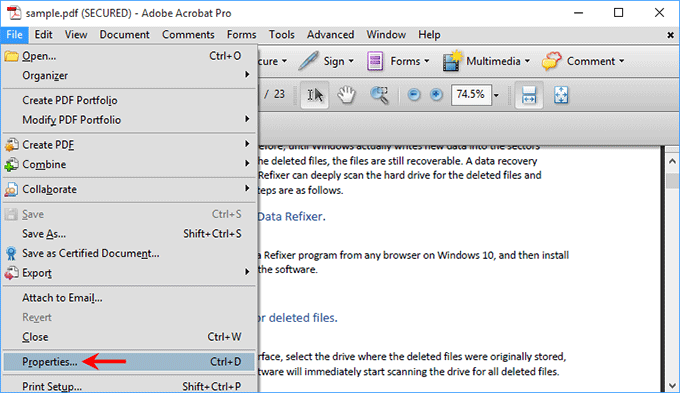The width and height of the screenshot is (680, 393).
Task: Choose Create PDF Portfolio
Action: [129, 101]
